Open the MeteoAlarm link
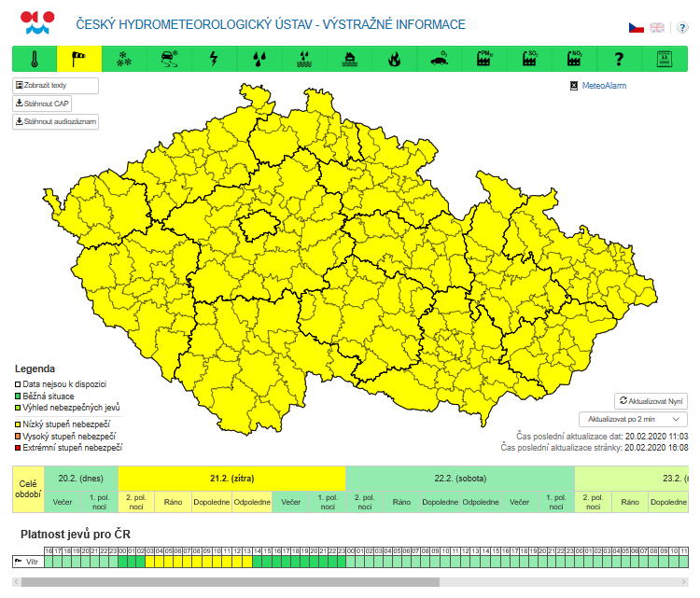The height and width of the screenshot is (598, 700). pyautogui.click(x=604, y=86)
